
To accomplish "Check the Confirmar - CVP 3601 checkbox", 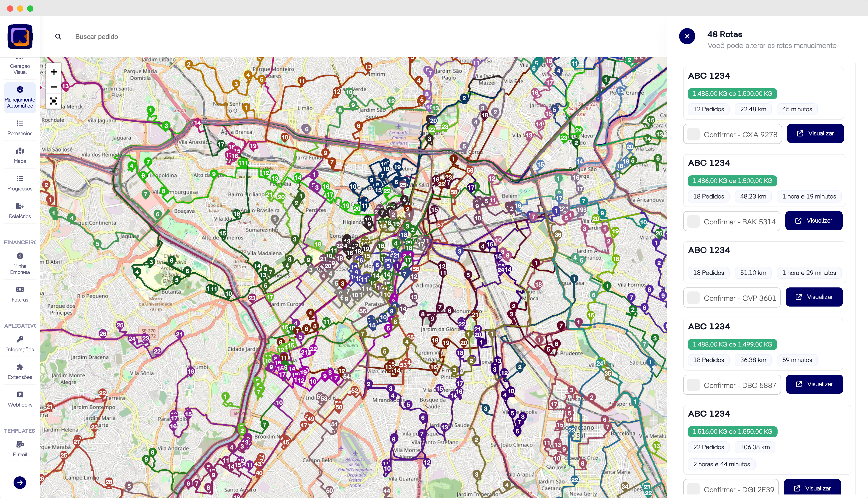I will [x=694, y=297].
